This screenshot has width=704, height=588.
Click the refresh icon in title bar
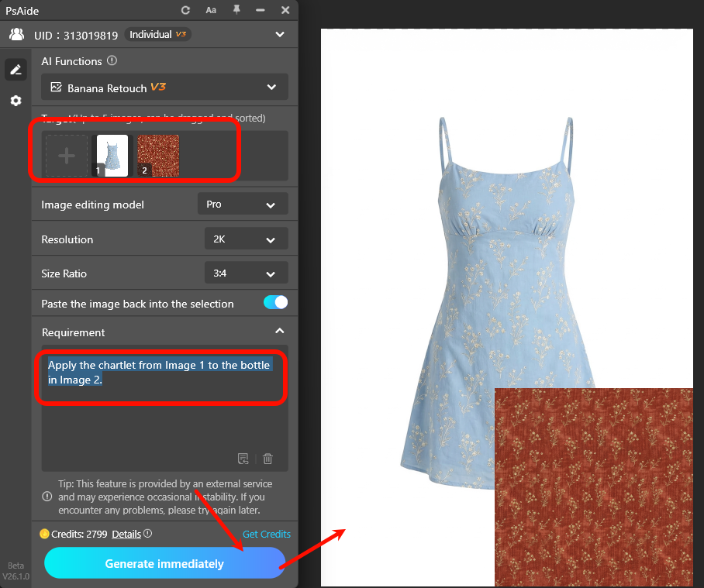[x=185, y=10]
